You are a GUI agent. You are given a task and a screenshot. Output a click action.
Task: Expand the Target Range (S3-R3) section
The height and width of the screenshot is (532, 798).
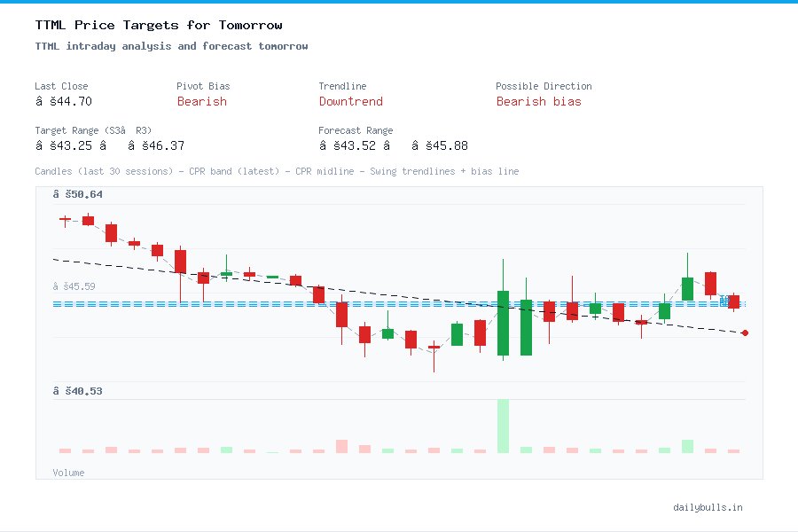tap(90, 129)
